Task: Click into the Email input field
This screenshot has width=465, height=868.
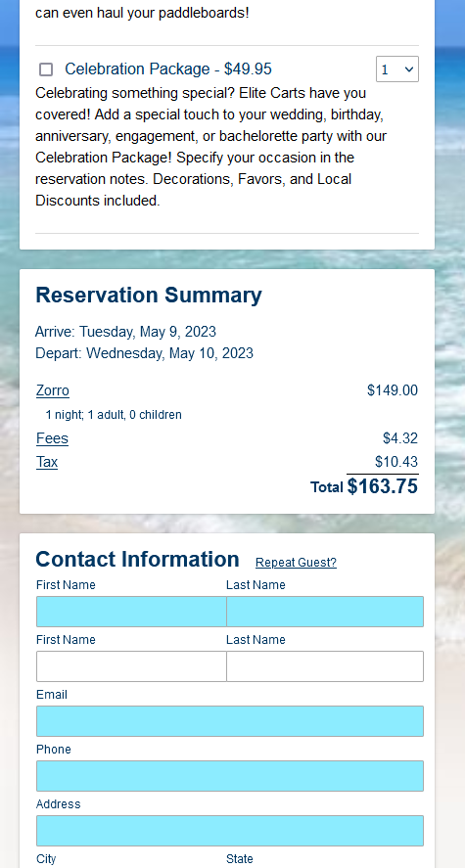Action: pos(230,721)
